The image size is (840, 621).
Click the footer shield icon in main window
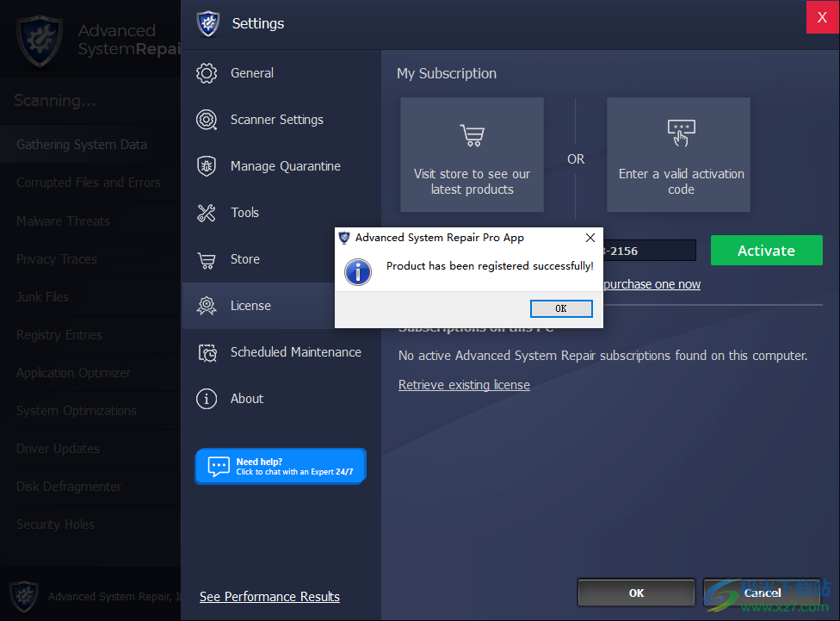[23, 596]
